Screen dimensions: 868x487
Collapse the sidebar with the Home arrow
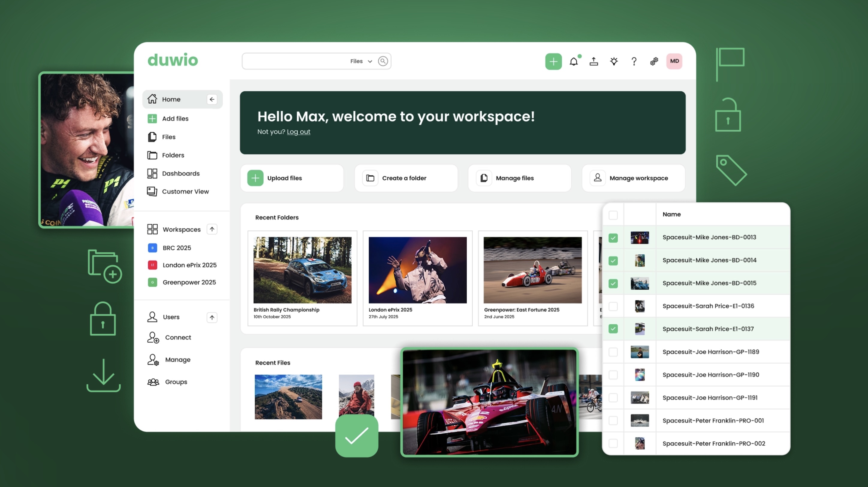coord(212,99)
